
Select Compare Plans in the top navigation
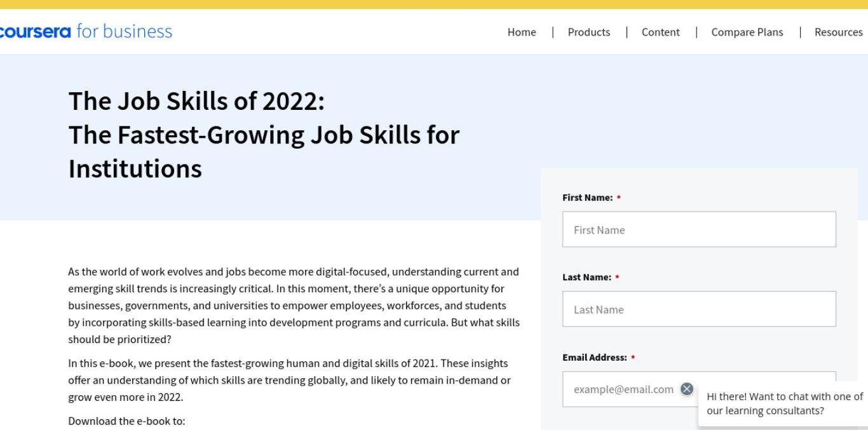point(747,32)
